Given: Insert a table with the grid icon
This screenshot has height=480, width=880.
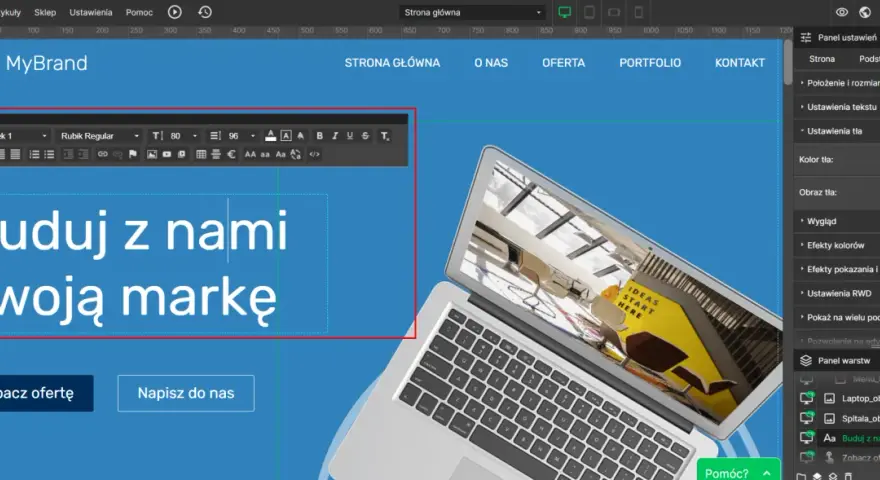Looking at the screenshot, I should pyautogui.click(x=201, y=154).
